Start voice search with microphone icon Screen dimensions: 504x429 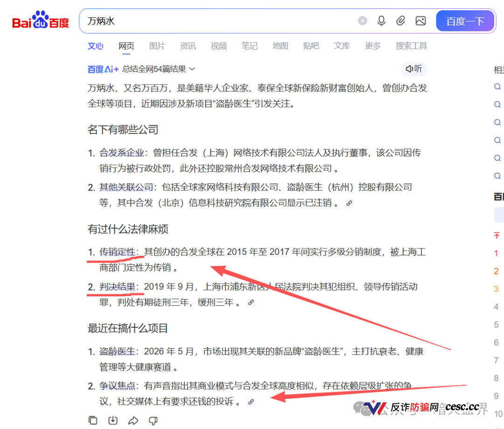pos(381,21)
